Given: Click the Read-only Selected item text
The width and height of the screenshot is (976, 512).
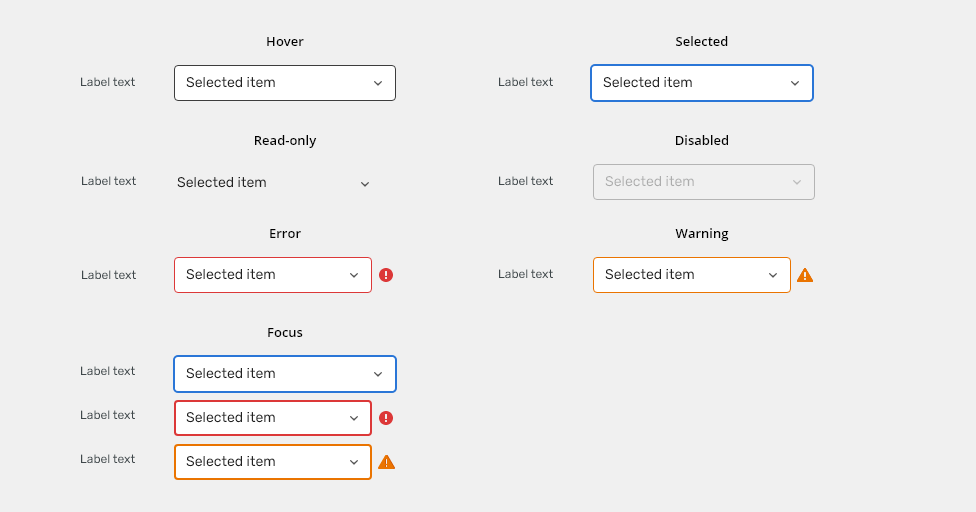Looking at the screenshot, I should (x=222, y=182).
